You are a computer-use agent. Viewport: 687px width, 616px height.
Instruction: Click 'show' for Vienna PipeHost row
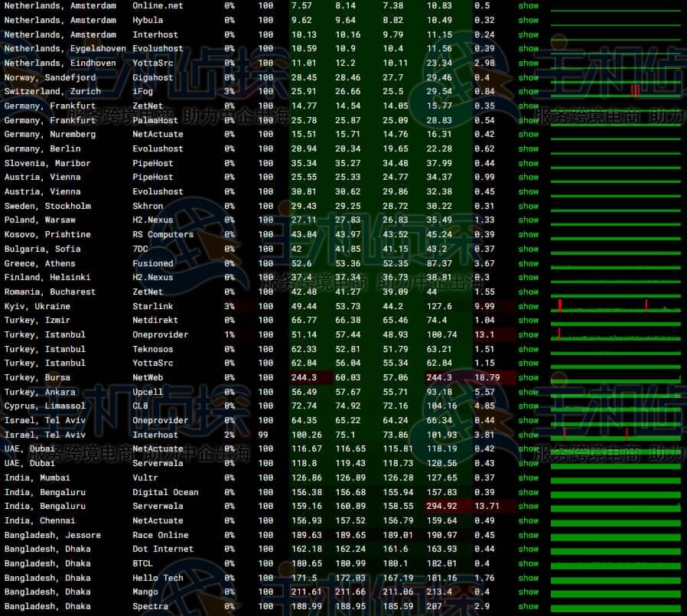point(529,178)
